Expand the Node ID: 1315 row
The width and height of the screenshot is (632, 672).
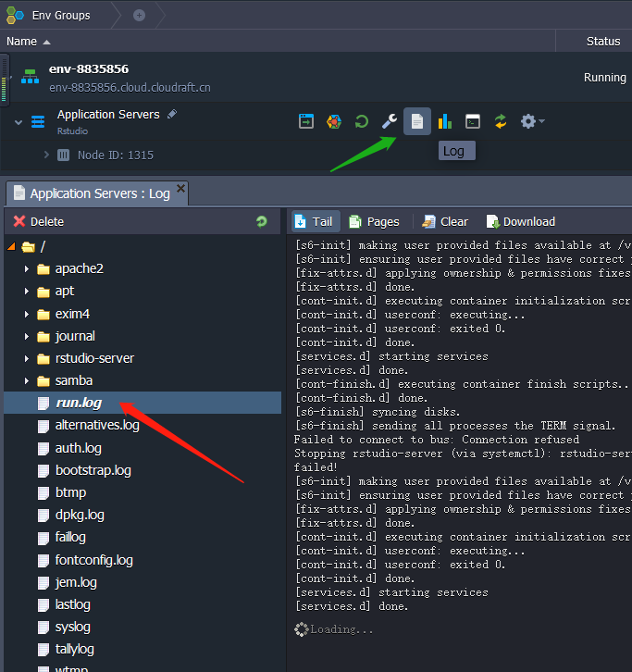coord(46,155)
